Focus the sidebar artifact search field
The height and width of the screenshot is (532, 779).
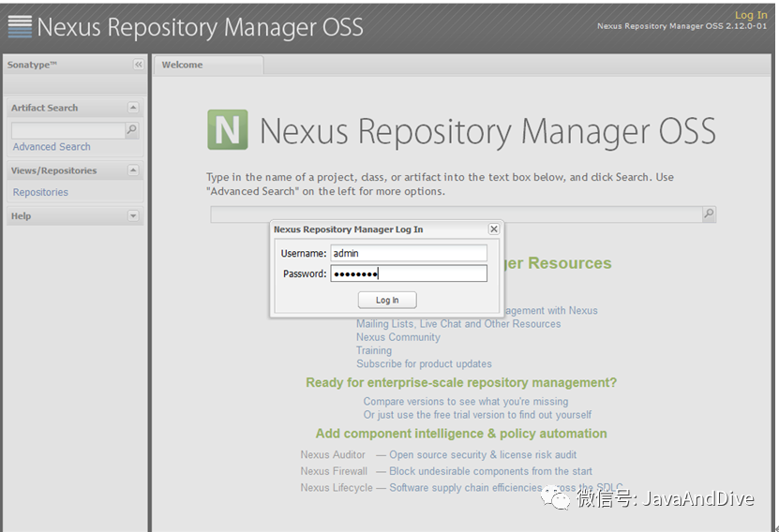click(x=68, y=130)
